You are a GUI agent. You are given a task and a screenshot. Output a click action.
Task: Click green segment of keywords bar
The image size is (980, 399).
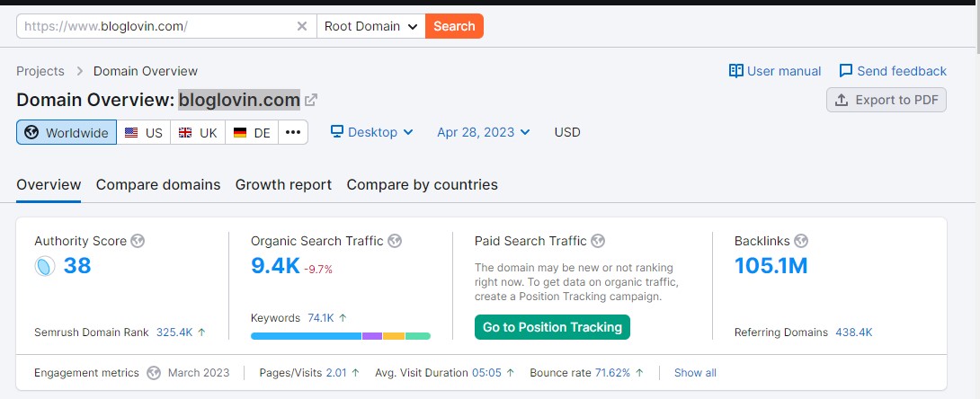418,336
